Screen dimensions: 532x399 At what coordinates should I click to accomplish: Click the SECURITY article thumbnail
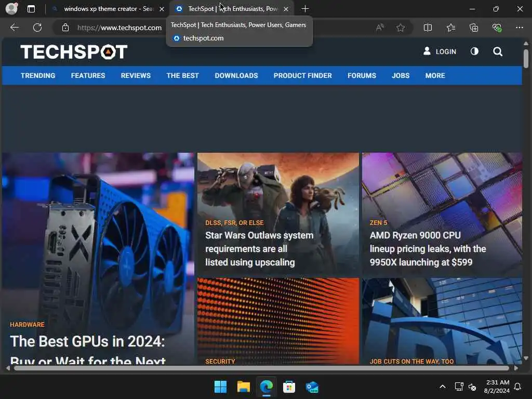[x=278, y=321]
